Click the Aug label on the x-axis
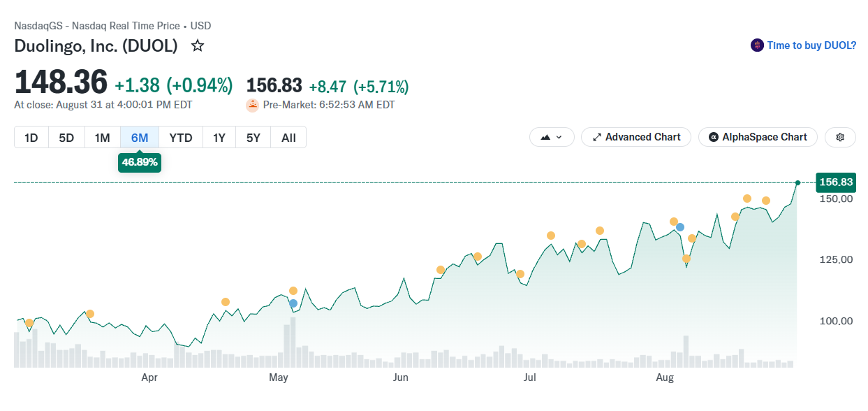Viewport: 868px width, 411px height. (x=665, y=378)
